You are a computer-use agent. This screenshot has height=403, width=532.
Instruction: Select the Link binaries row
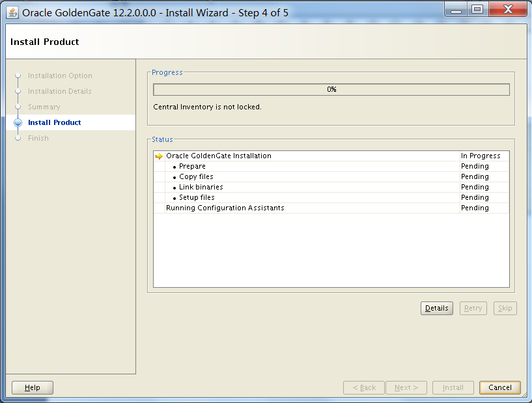[x=331, y=188]
